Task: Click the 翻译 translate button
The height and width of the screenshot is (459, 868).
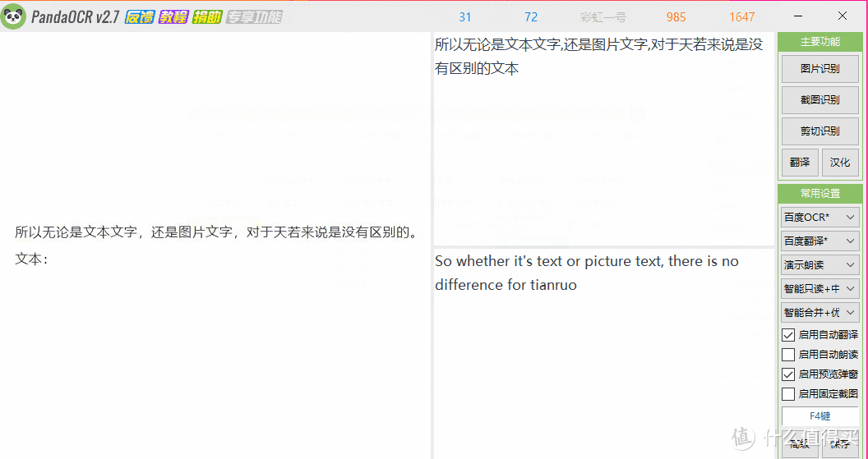Action: [800, 162]
